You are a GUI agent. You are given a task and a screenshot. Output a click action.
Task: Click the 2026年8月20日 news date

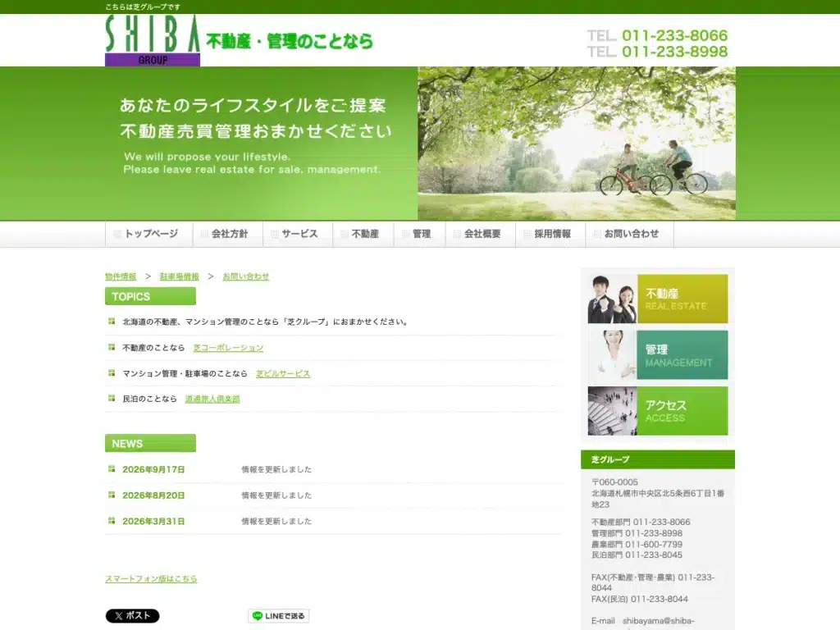click(153, 495)
